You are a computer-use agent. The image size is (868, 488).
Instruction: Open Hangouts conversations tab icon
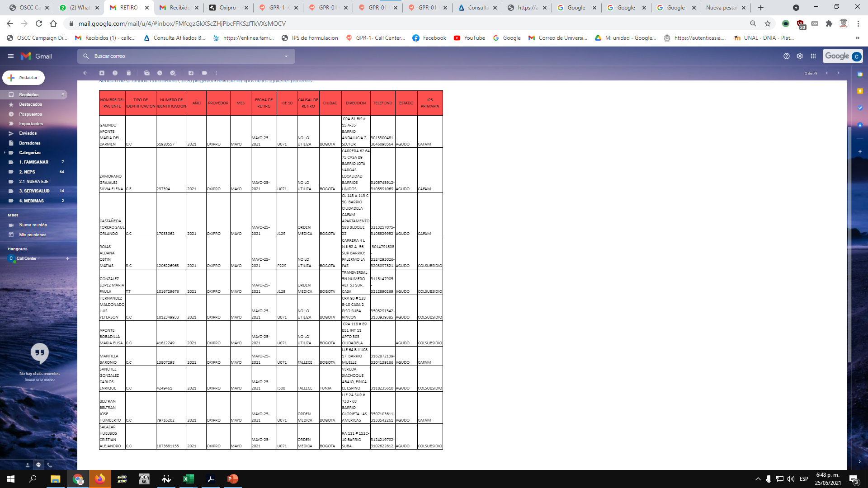(x=38, y=465)
